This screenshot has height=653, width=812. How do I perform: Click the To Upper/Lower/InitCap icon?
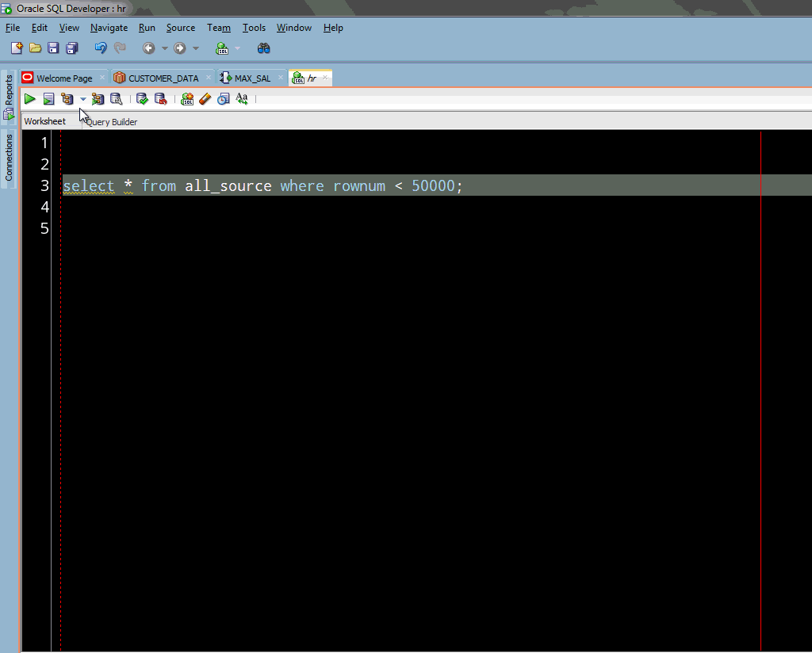click(242, 99)
